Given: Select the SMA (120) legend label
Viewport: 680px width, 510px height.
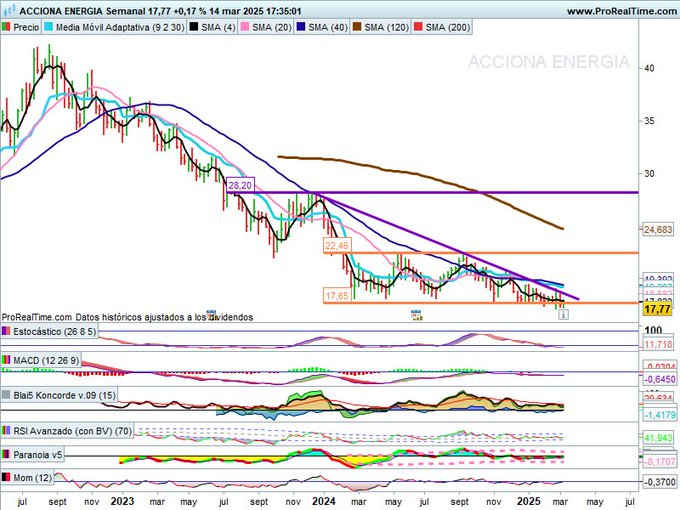Looking at the screenshot, I should click(x=386, y=27).
